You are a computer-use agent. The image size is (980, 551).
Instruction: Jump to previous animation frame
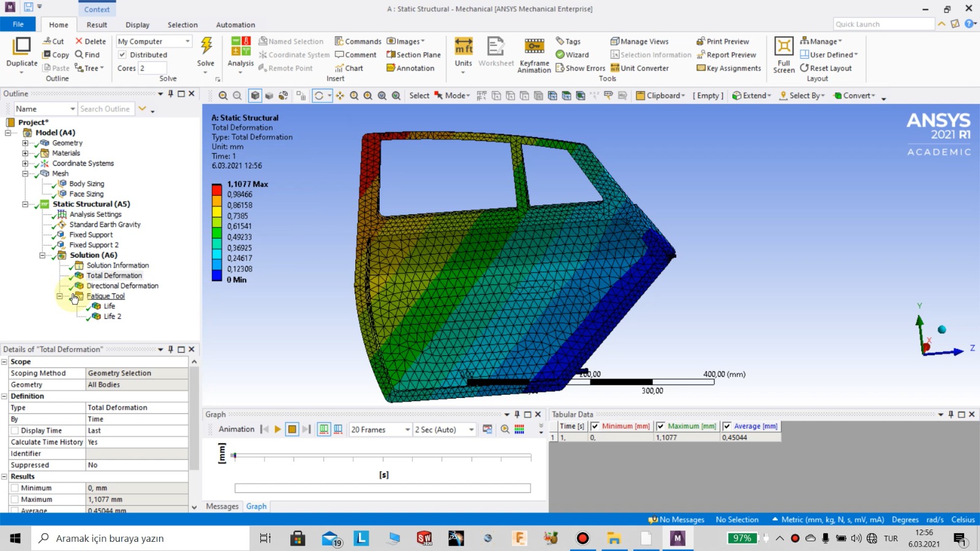click(265, 429)
